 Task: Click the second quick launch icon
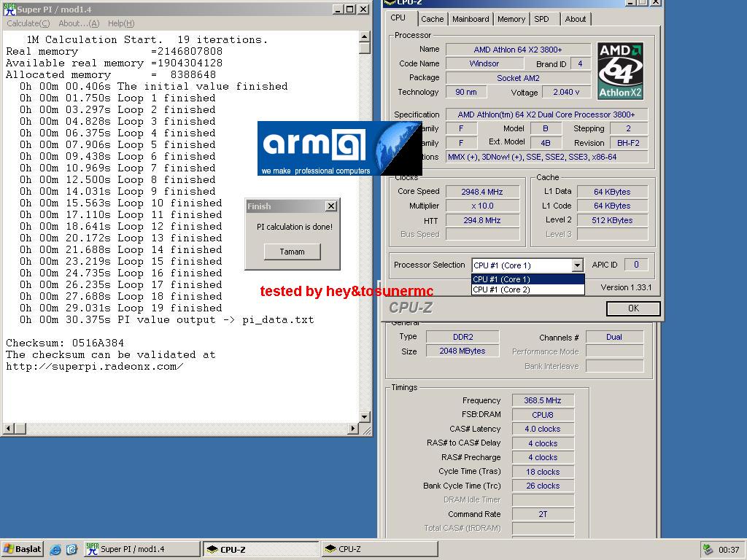click(71, 550)
